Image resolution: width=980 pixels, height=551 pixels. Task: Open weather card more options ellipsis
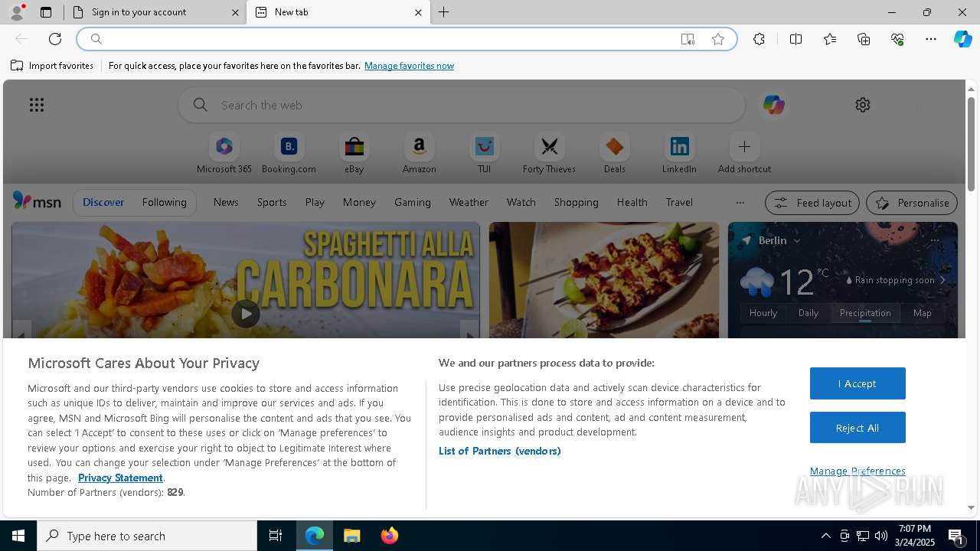click(935, 240)
